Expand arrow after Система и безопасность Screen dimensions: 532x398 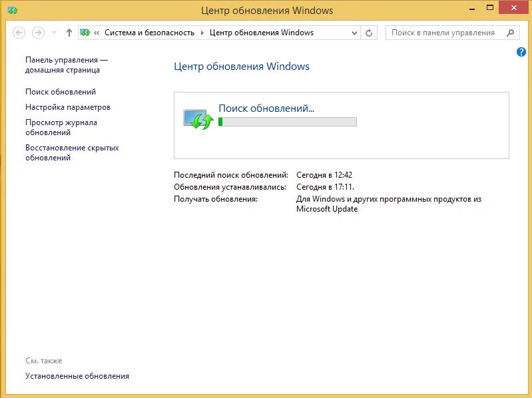[202, 33]
